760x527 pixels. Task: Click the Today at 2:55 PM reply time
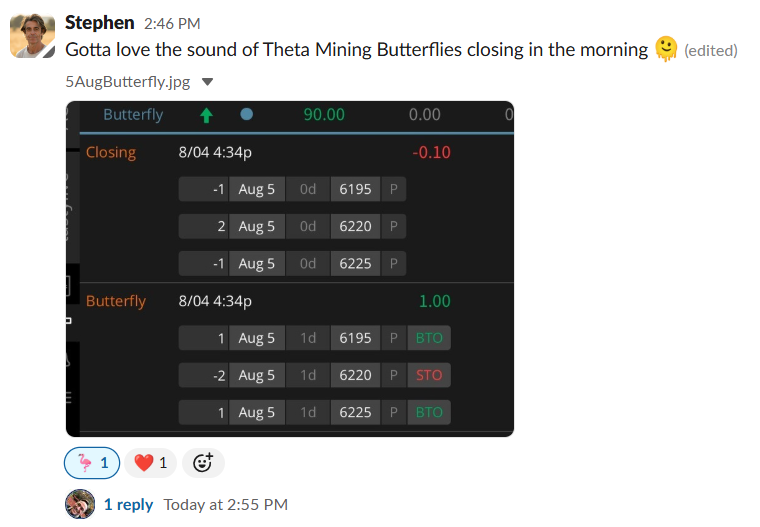[226, 505]
